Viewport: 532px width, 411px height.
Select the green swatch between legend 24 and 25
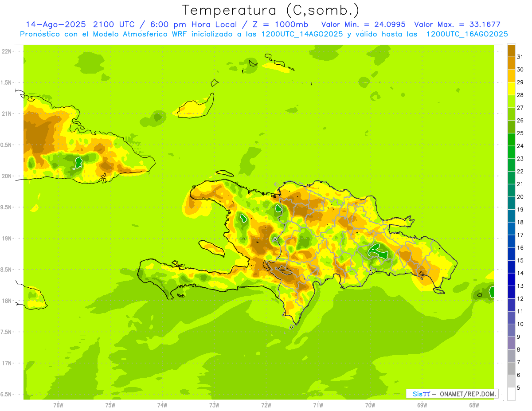pos(511,140)
